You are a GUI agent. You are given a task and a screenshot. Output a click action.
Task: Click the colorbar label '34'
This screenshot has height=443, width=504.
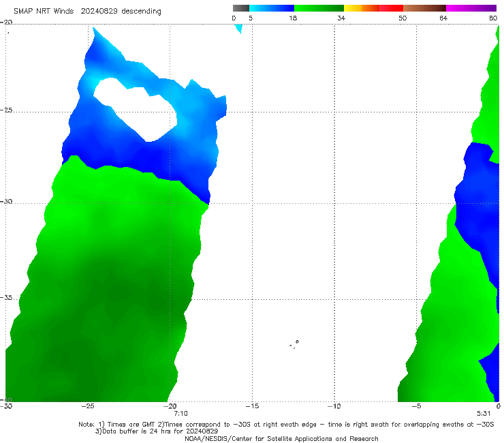point(341,18)
